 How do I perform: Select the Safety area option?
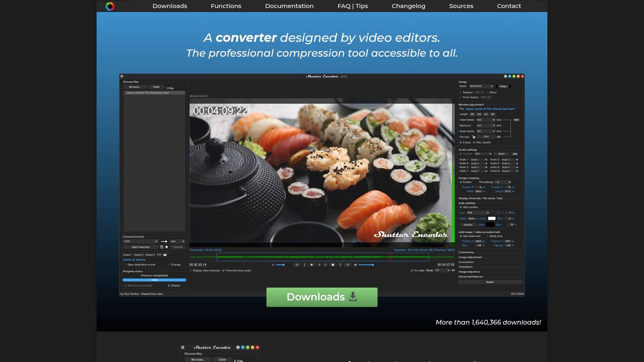(487, 236)
